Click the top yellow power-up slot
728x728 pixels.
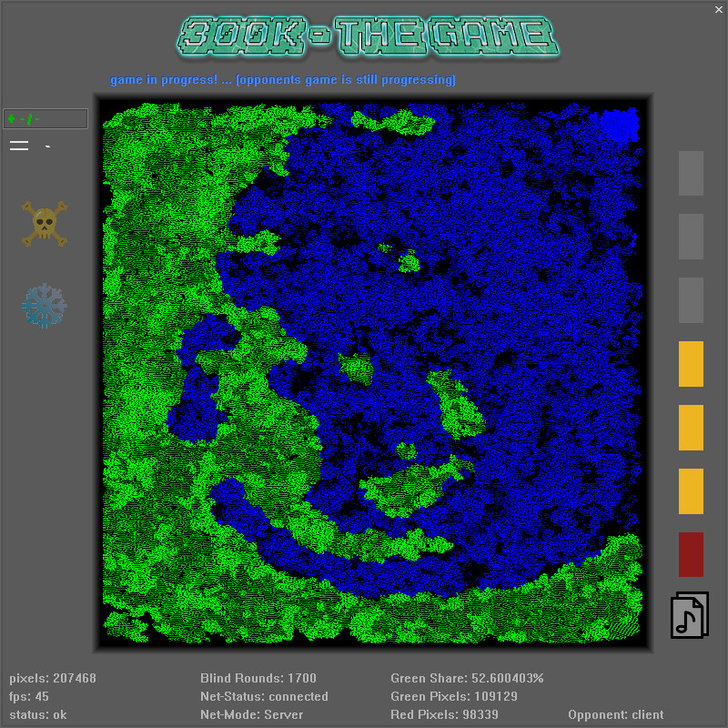tap(690, 364)
